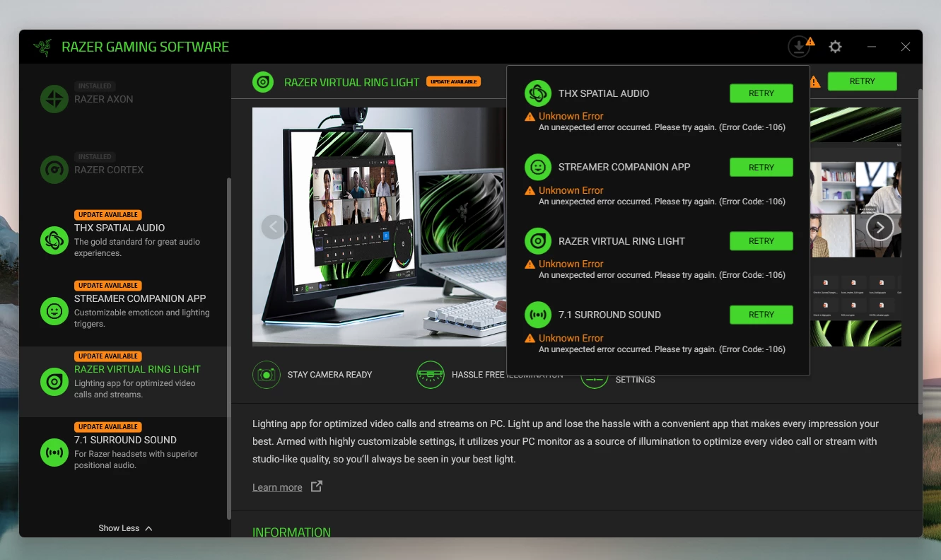Select THX Spatial Audio in the sidebar
The image size is (941, 560).
click(x=123, y=240)
